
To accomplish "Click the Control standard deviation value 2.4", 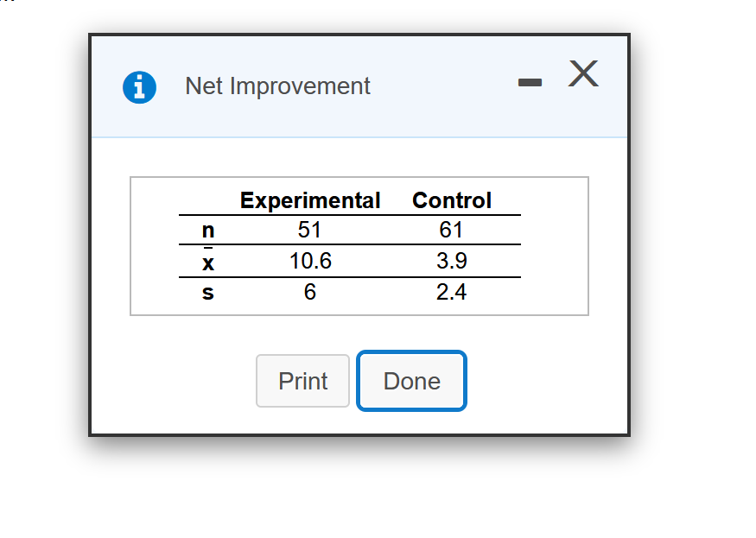I will [451, 292].
